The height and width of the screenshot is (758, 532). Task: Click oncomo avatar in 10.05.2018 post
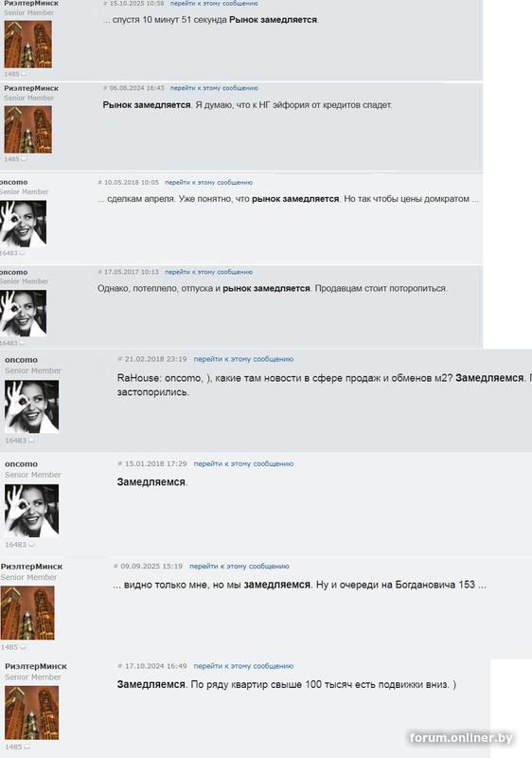[x=23, y=224]
